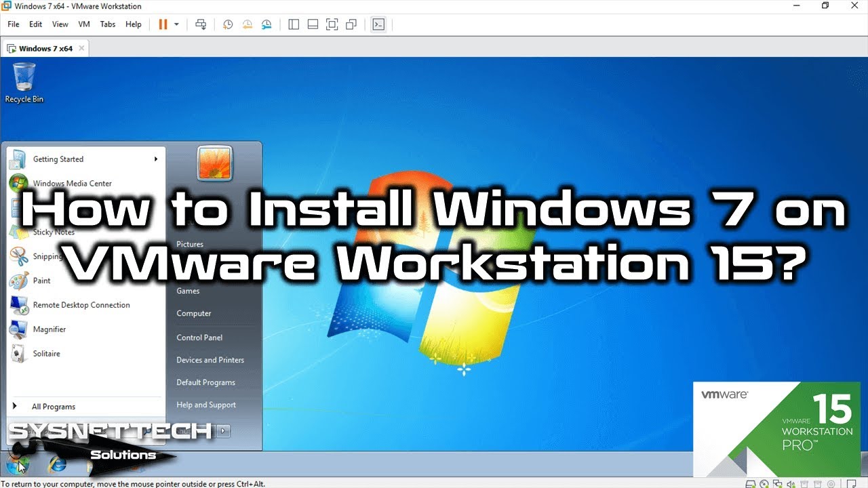Open the VM menu
The image size is (868, 488).
coord(84,24)
